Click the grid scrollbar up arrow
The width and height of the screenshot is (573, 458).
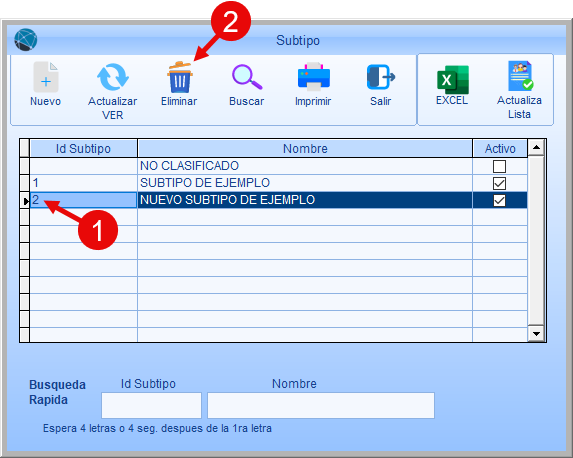(536, 148)
